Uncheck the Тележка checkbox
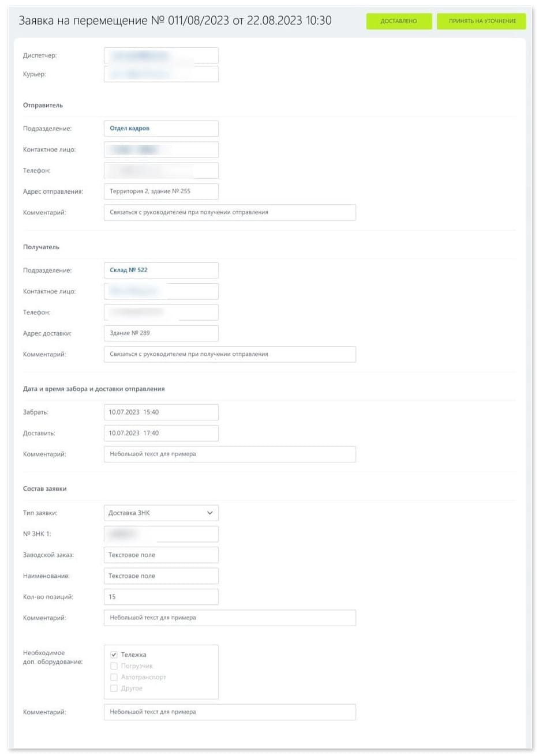The height and width of the screenshot is (756, 539). [114, 655]
